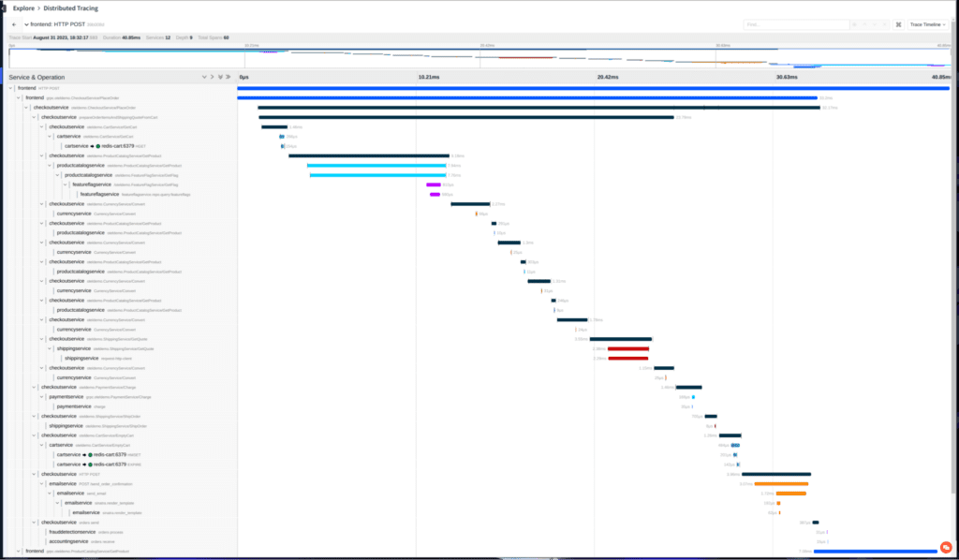Click the expand-one-level single right chevron
Image resolution: width=959 pixels, height=560 pixels.
(213, 77)
